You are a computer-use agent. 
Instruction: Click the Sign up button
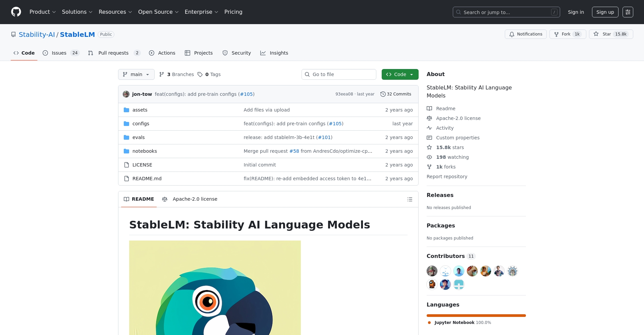pos(605,12)
